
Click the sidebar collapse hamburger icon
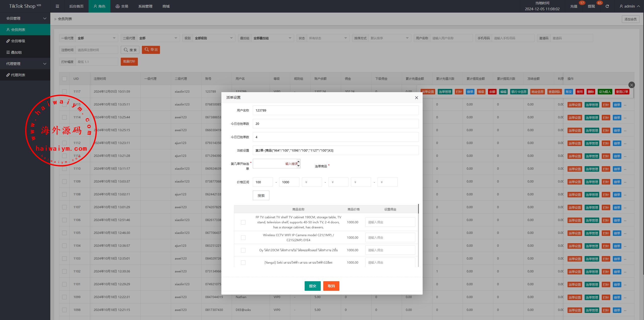click(57, 6)
